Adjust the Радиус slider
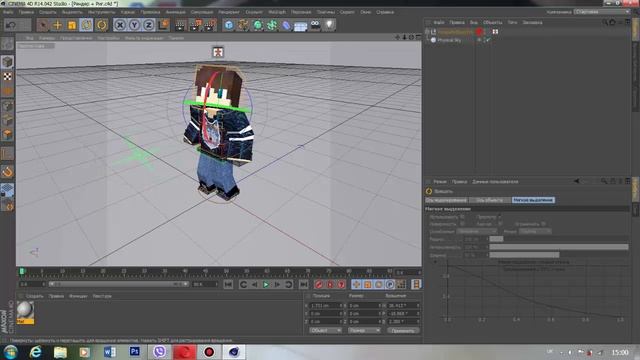This screenshot has width=640, height=360. [559, 239]
